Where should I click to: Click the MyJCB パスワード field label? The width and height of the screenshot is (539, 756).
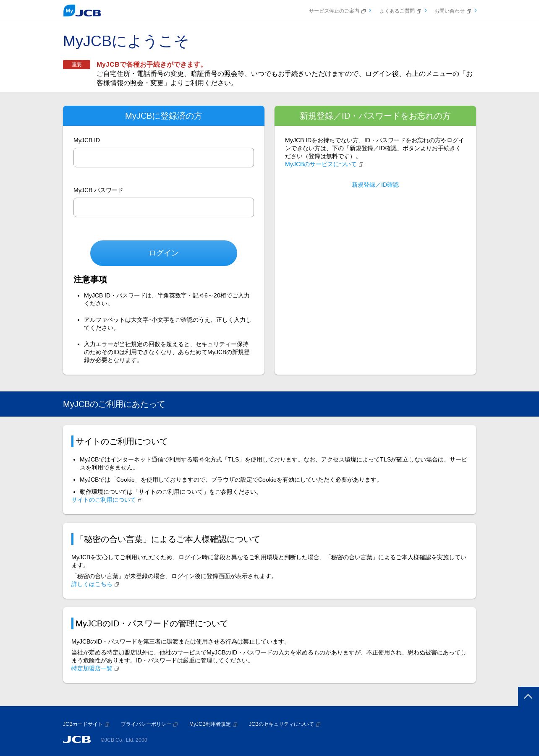tap(98, 190)
